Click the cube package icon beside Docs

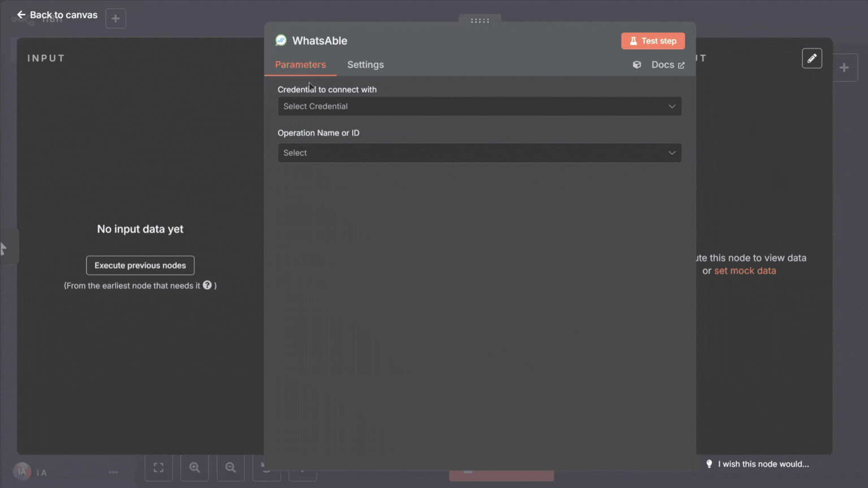637,65
